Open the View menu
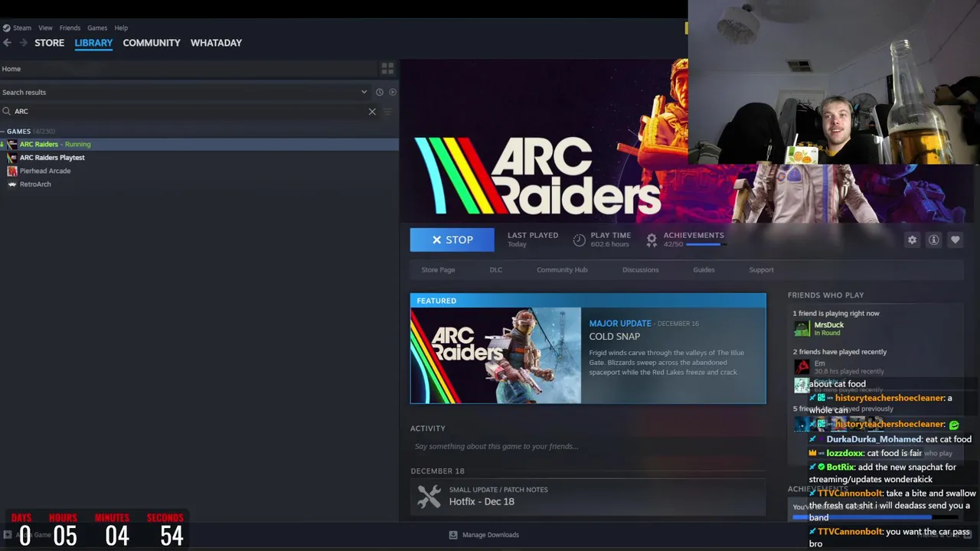The image size is (980, 551). tap(45, 28)
